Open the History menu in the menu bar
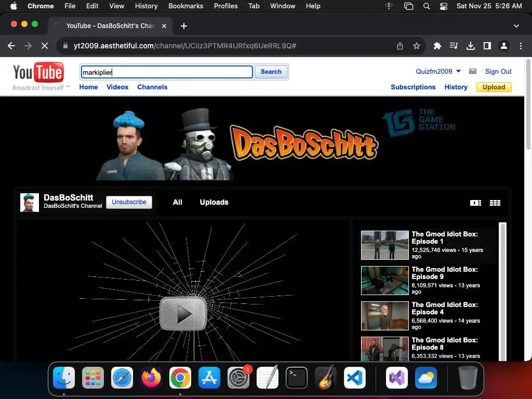 [146, 6]
